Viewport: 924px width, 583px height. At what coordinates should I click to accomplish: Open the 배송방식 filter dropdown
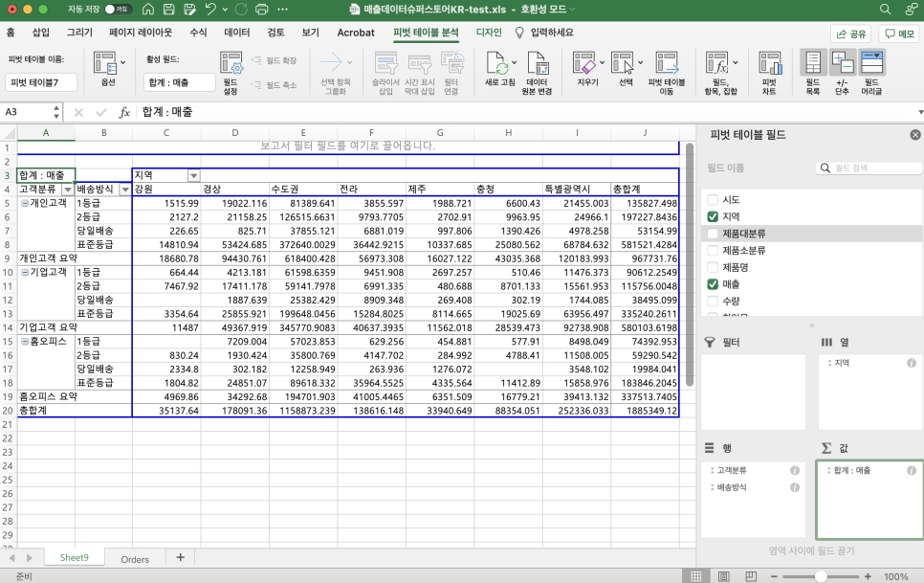pyautogui.click(x=125, y=190)
